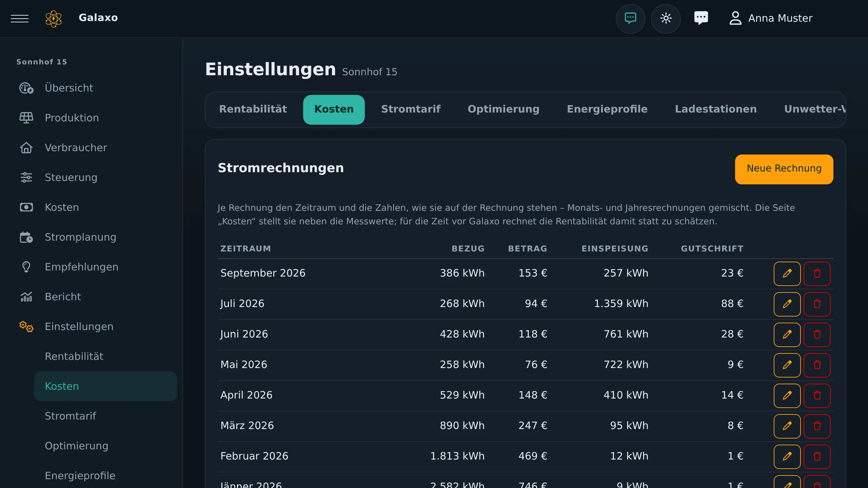Image resolution: width=868 pixels, height=488 pixels.
Task: Open the white messages bubble icon
Action: point(701,18)
